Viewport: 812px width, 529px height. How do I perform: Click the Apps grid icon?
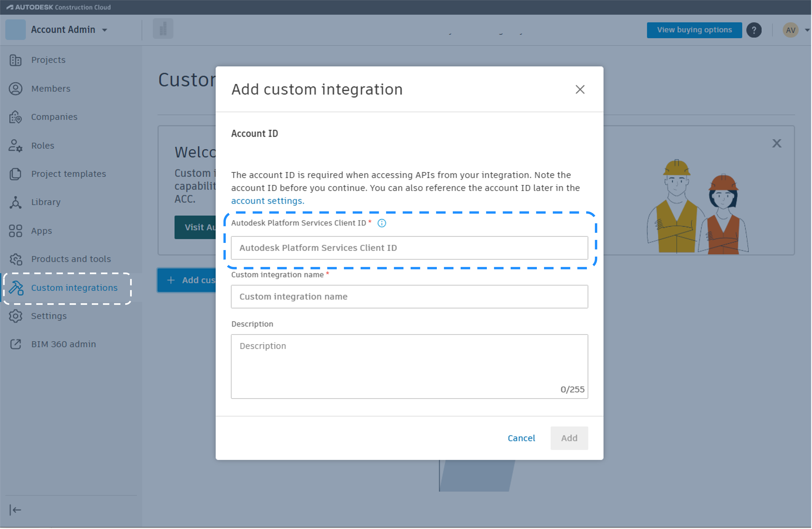[x=15, y=231]
